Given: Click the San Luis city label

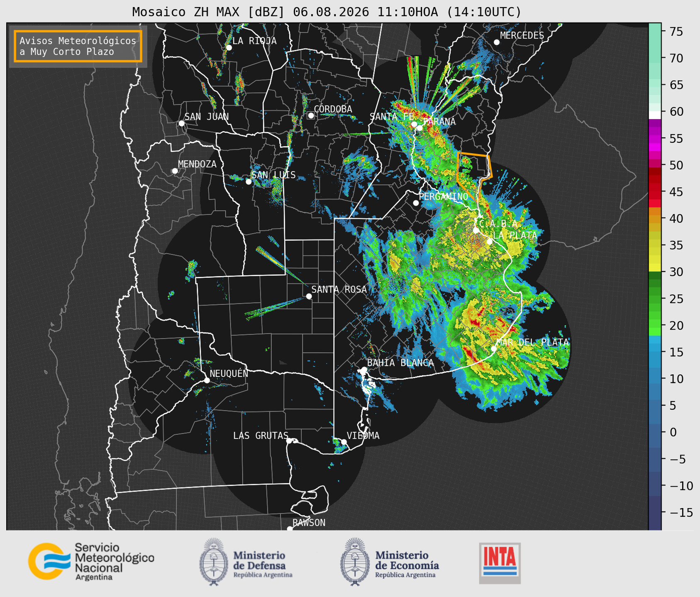Looking at the screenshot, I should click(273, 175).
